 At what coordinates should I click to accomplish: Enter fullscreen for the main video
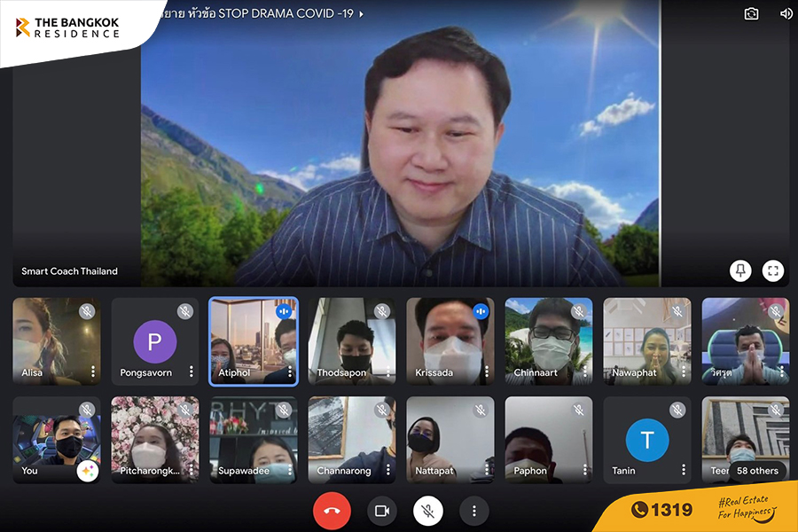772,271
